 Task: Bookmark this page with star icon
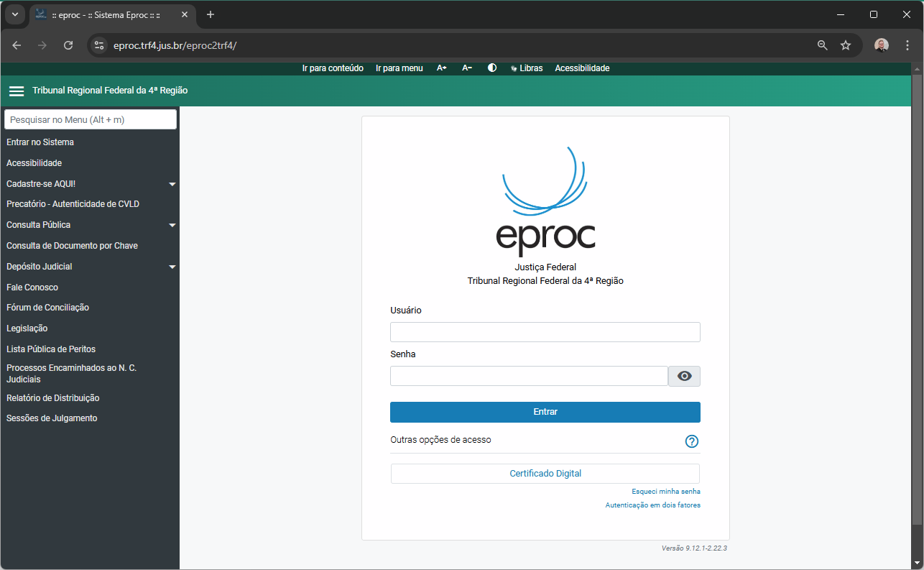tap(846, 45)
